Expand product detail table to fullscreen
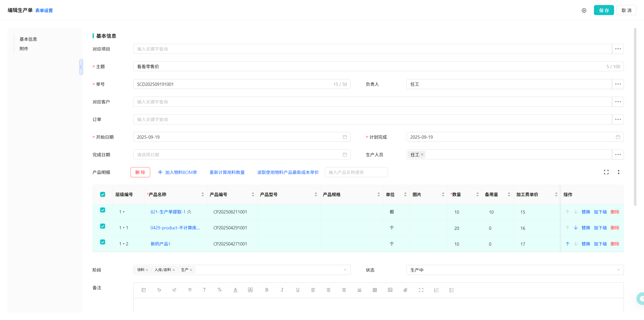The height and width of the screenshot is (320, 644). click(x=606, y=172)
